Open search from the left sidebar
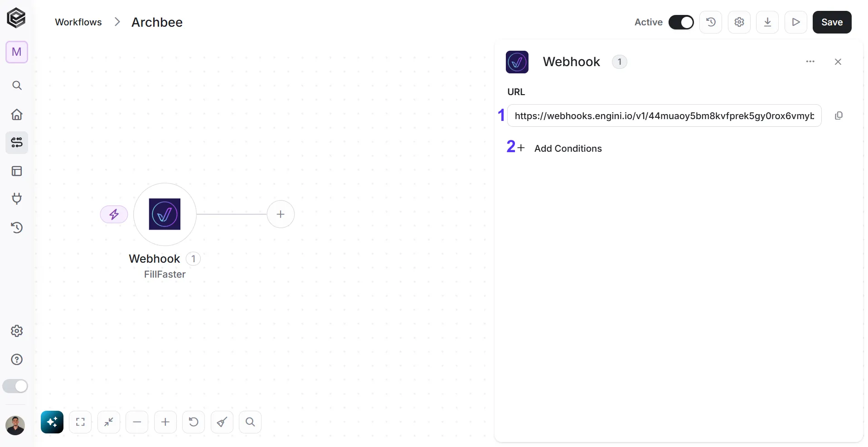The width and height of the screenshot is (868, 447). pyautogui.click(x=17, y=86)
